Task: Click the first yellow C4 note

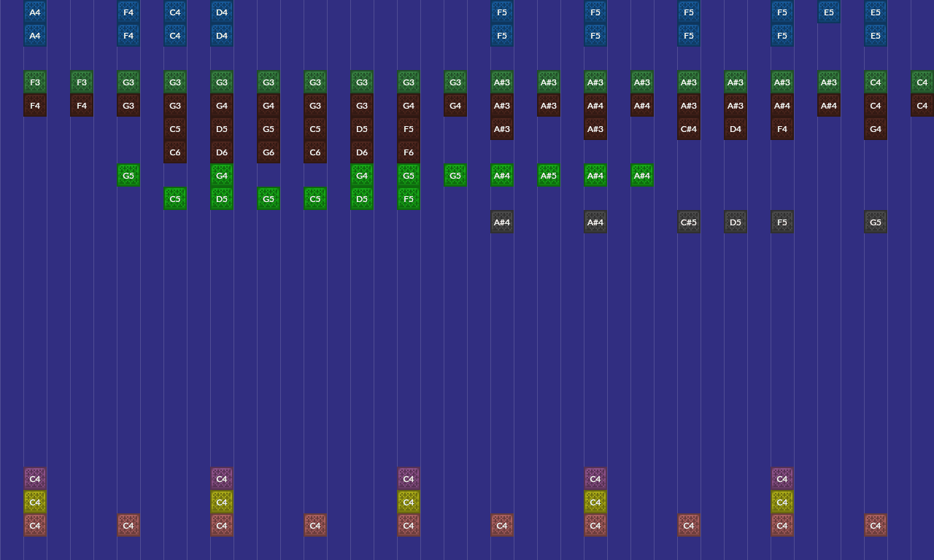Action: (35, 502)
